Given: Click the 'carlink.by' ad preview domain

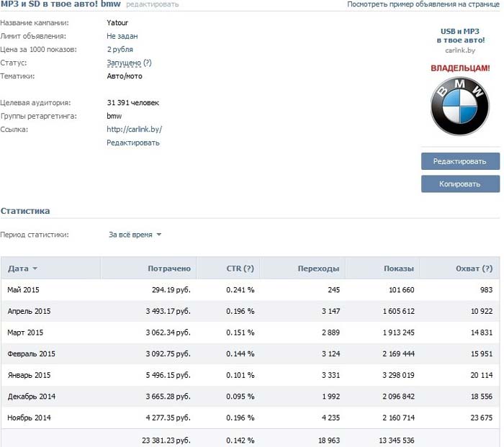Looking at the screenshot, I should 460,50.
